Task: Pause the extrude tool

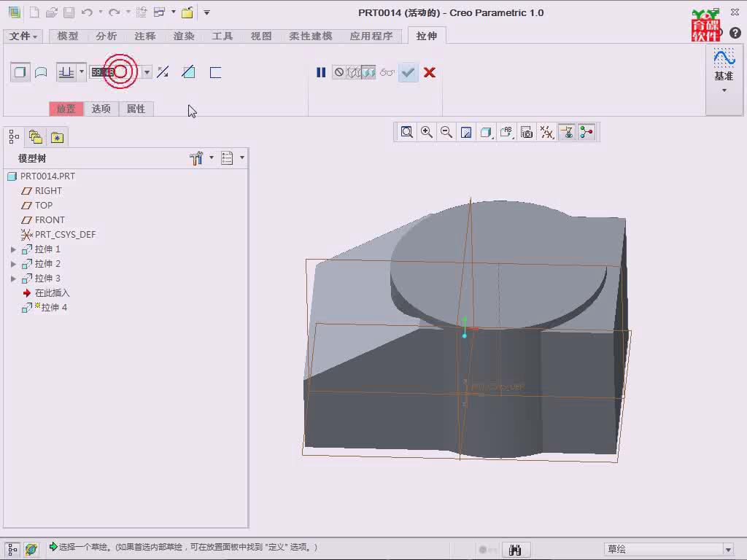Action: pyautogui.click(x=321, y=72)
